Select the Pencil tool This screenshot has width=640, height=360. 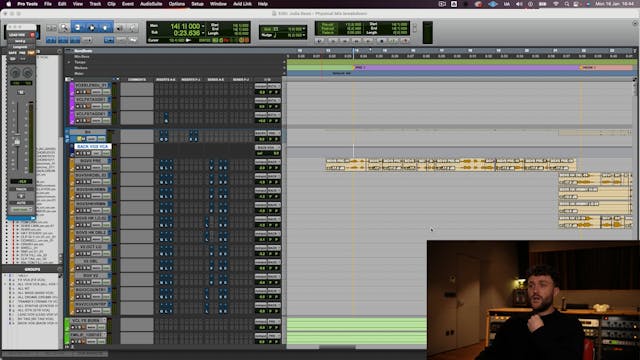pos(133,28)
